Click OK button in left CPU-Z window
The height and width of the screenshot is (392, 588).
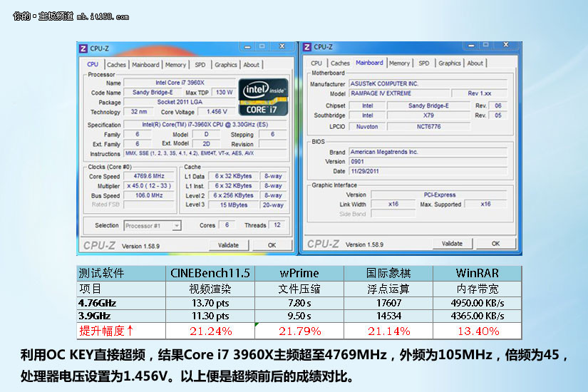pyautogui.click(x=272, y=245)
